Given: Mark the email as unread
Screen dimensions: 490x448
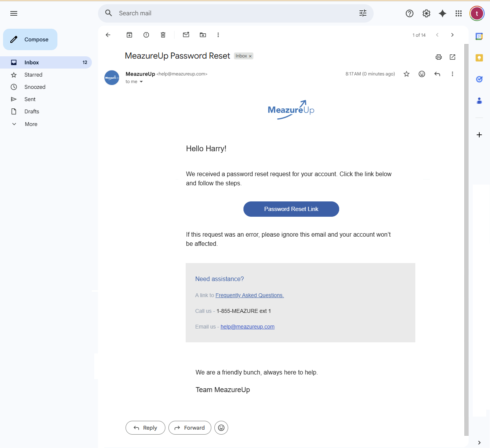Looking at the screenshot, I should tap(186, 35).
